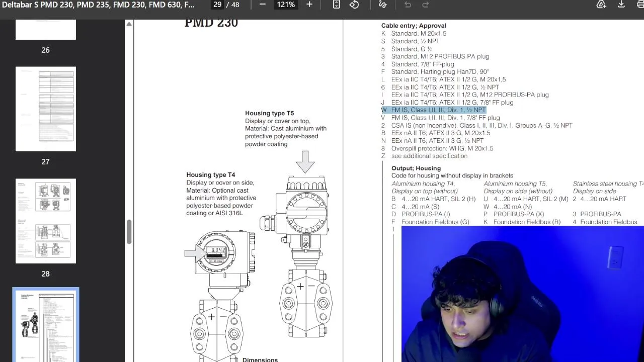
Task: Click the undo arrow in toolbar
Action: point(408,5)
